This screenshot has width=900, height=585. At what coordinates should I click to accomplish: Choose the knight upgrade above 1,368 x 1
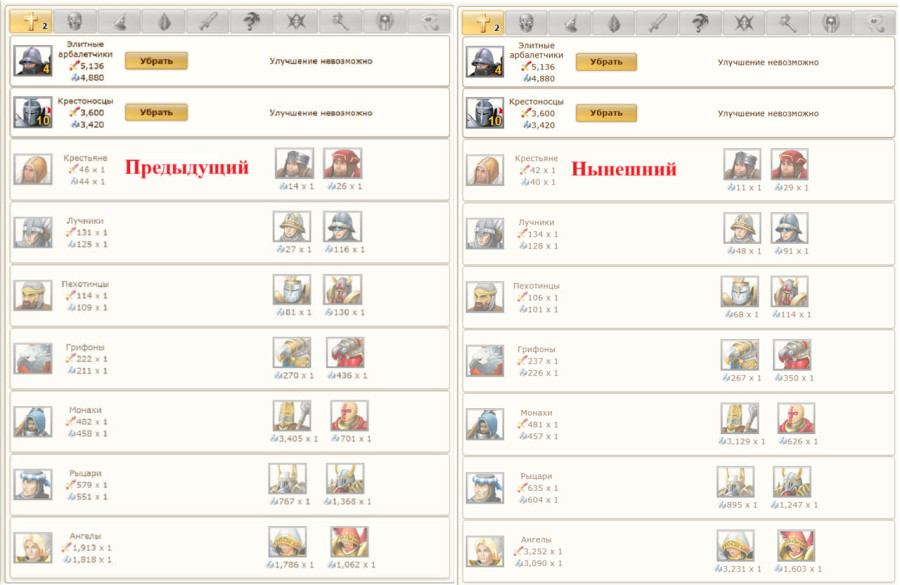click(x=345, y=479)
